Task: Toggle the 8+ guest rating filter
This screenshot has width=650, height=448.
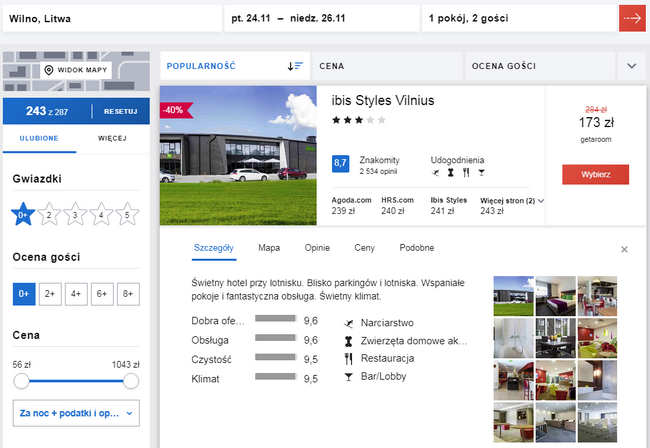Action: 127,293
